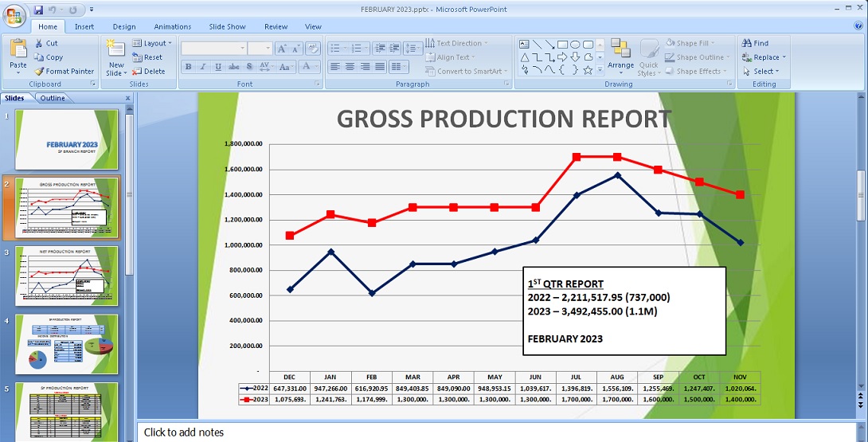This screenshot has width=868, height=442.
Task: Toggle Italic formatting
Action: point(203,67)
